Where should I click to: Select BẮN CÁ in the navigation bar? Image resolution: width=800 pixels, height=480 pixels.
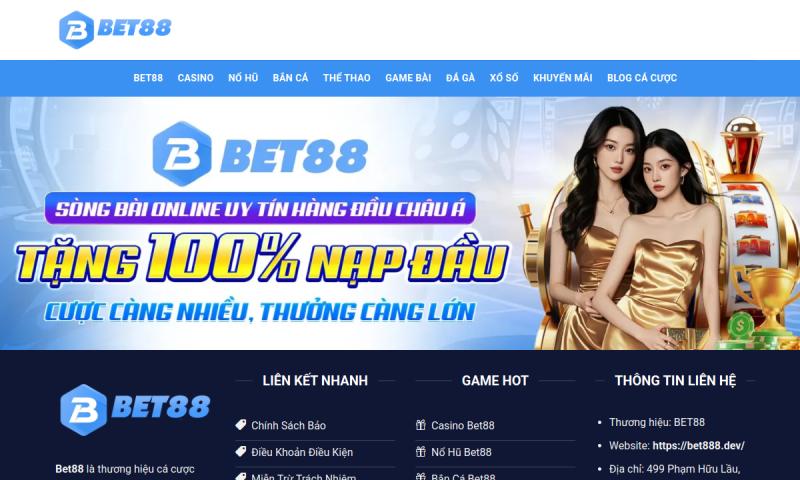[290, 78]
